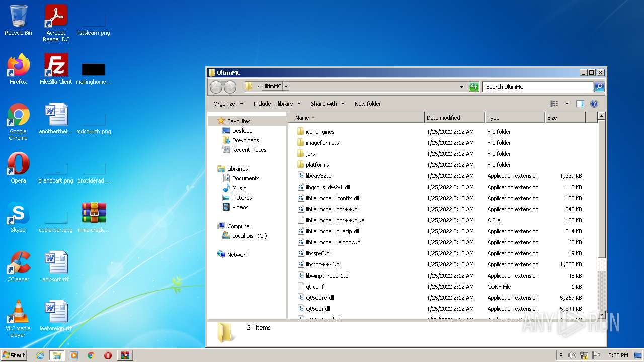Open Computer in navigation pane

tap(239, 226)
